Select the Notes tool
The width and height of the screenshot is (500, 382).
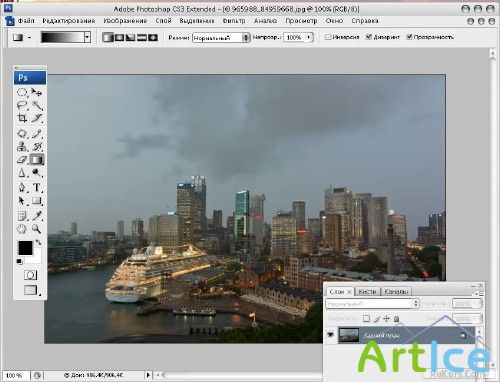click(22, 216)
